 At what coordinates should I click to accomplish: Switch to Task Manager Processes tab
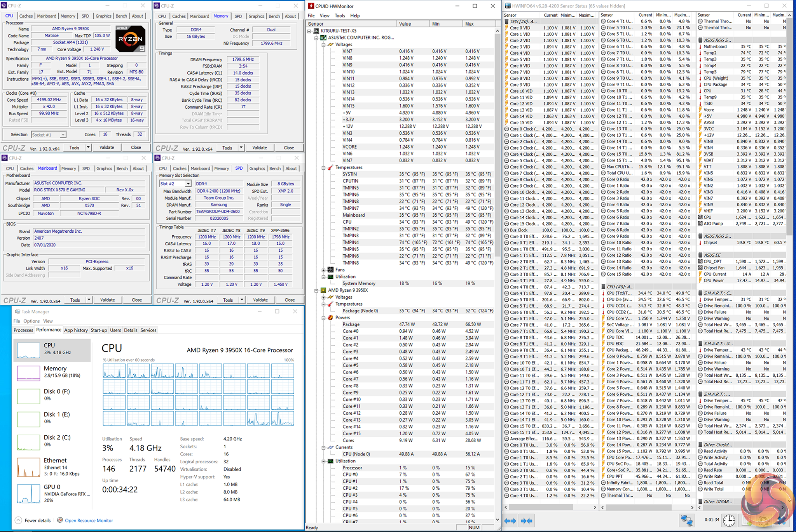pyautogui.click(x=23, y=330)
